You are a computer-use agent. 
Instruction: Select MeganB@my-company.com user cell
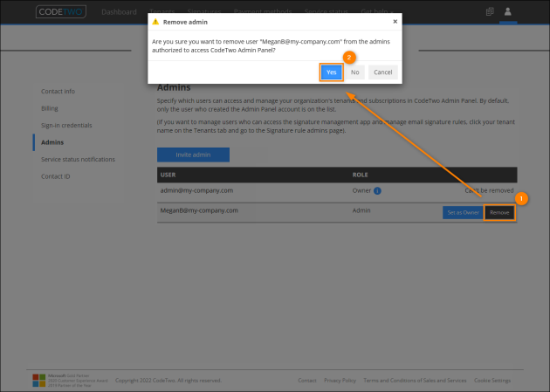click(x=199, y=210)
